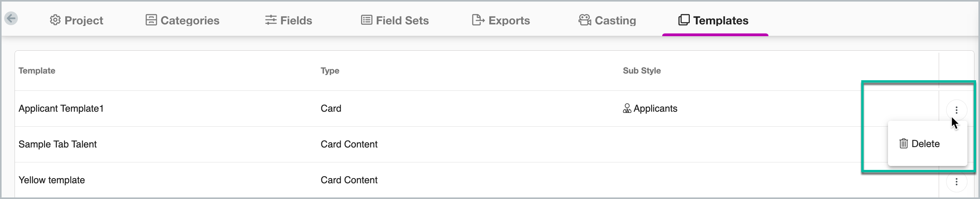Click the Categories tab icon
Screen dimensions: 980x199
151,20
